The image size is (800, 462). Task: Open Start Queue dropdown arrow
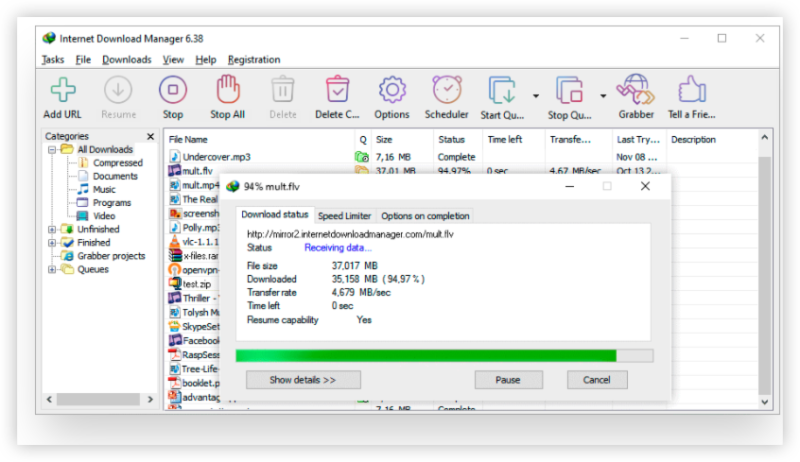pos(536,96)
